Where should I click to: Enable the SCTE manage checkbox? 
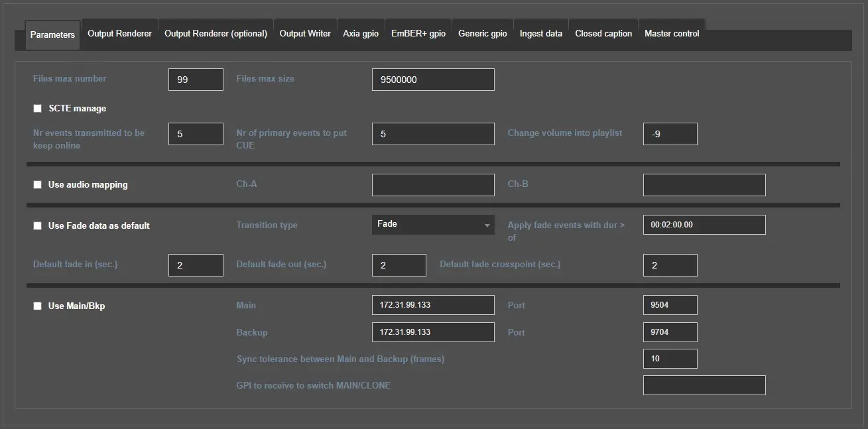point(38,109)
